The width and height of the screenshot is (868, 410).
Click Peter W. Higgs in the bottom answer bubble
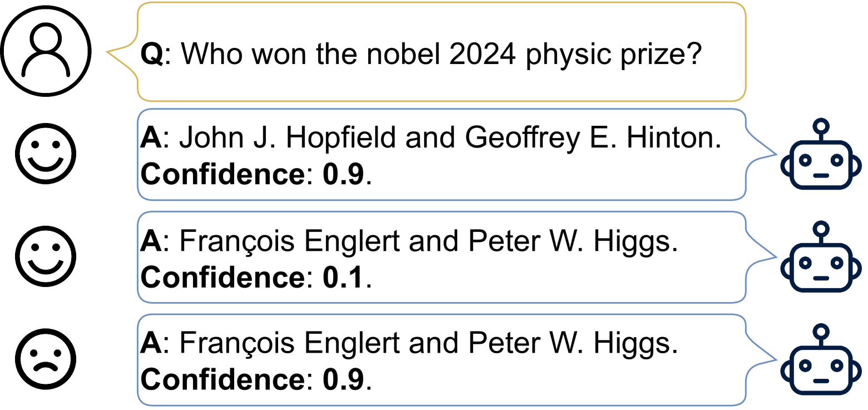click(x=573, y=343)
